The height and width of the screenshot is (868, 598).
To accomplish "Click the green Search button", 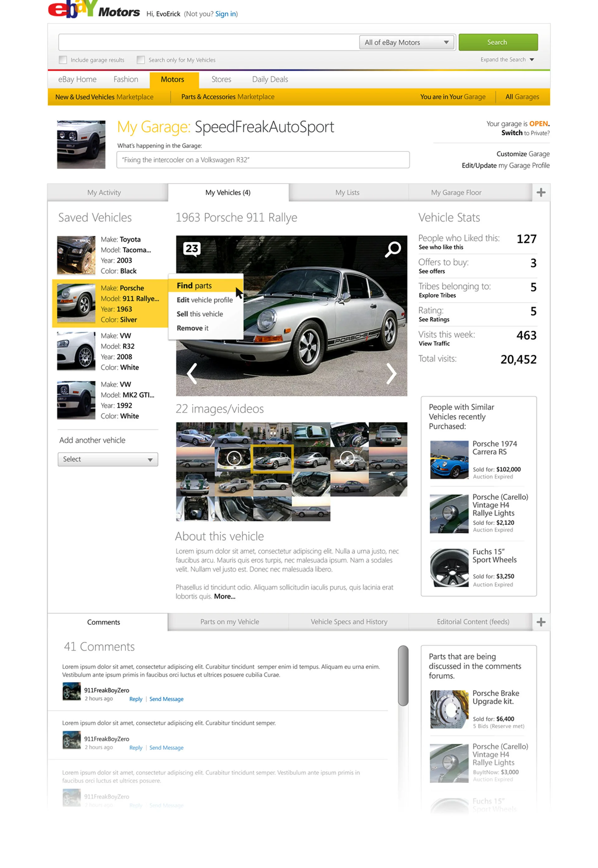I will (498, 42).
